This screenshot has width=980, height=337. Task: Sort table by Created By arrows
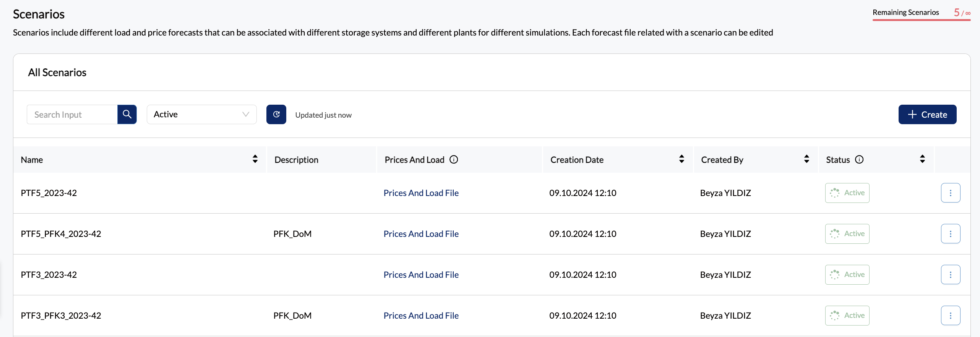point(806,159)
